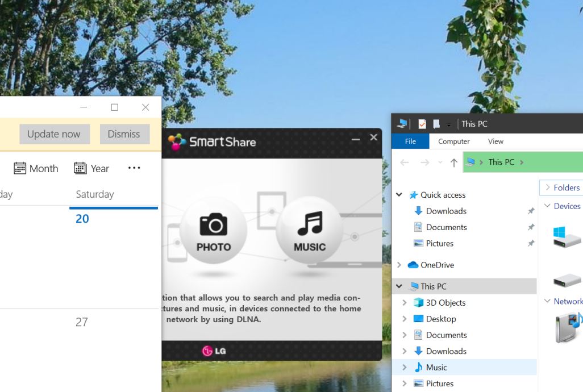The height and width of the screenshot is (392, 583).
Task: Collapse Quick access tree node
Action: coord(399,195)
